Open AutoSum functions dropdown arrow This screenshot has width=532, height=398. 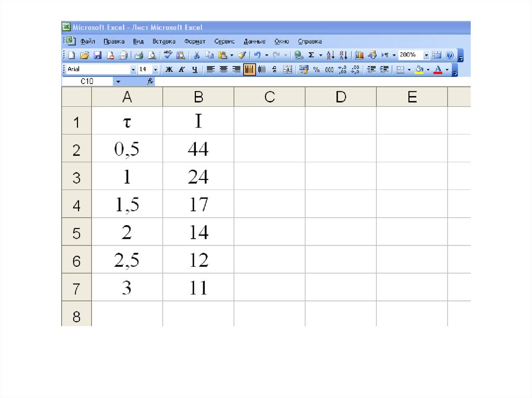320,55
